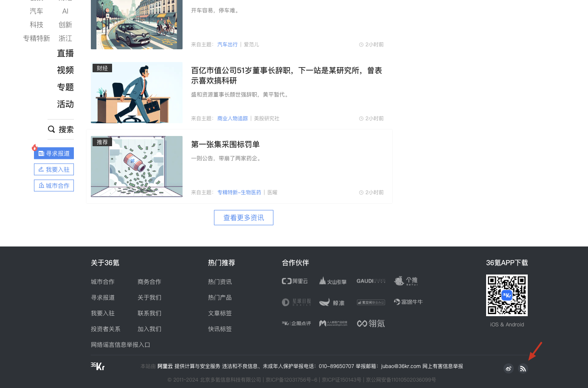The height and width of the screenshot is (388, 588).
Task: Open the 创新 category in sidebar
Action: pos(65,25)
